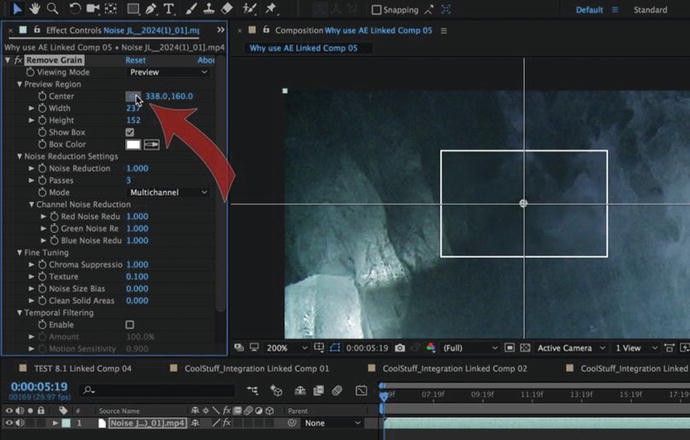
Task: Expand layer 1 properties twirl
Action: click(55, 423)
